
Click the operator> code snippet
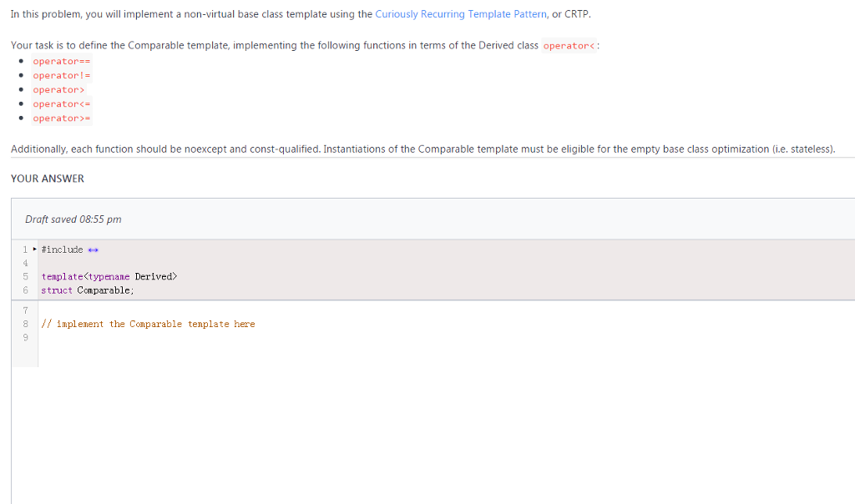tap(58, 89)
